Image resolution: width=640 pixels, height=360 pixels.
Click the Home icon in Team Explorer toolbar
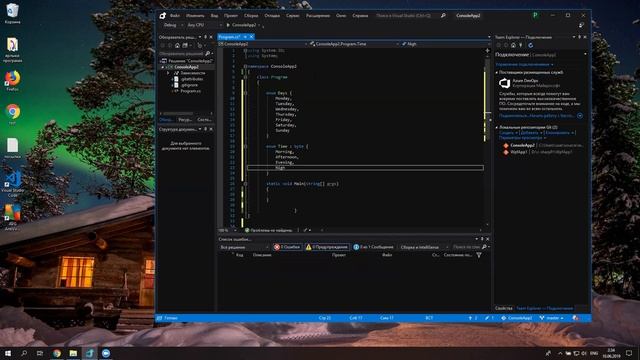tap(513, 45)
